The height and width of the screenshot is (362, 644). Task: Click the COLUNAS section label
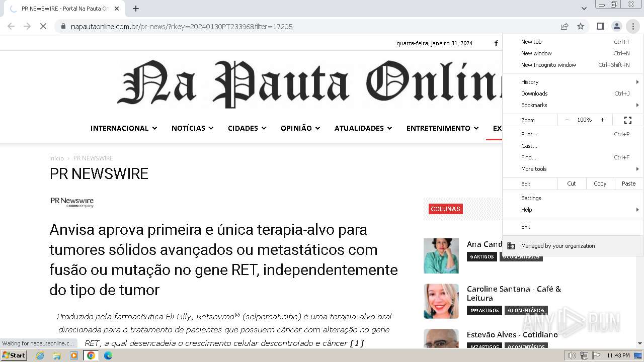click(x=446, y=209)
